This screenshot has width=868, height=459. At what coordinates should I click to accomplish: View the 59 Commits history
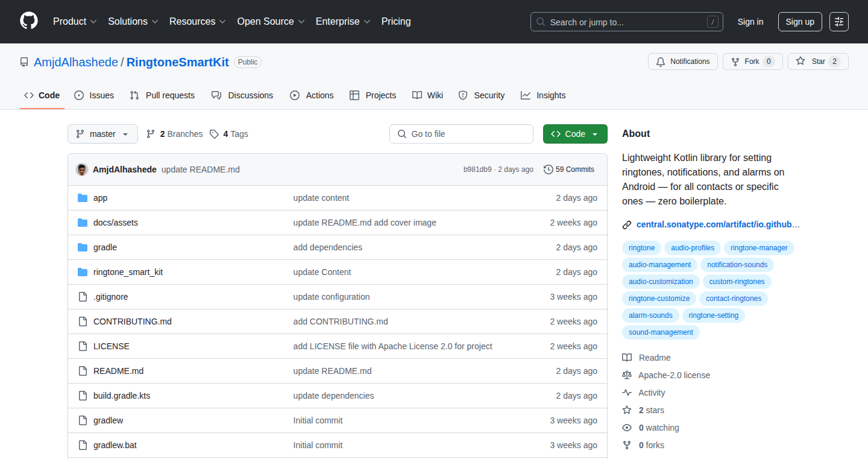(x=569, y=169)
